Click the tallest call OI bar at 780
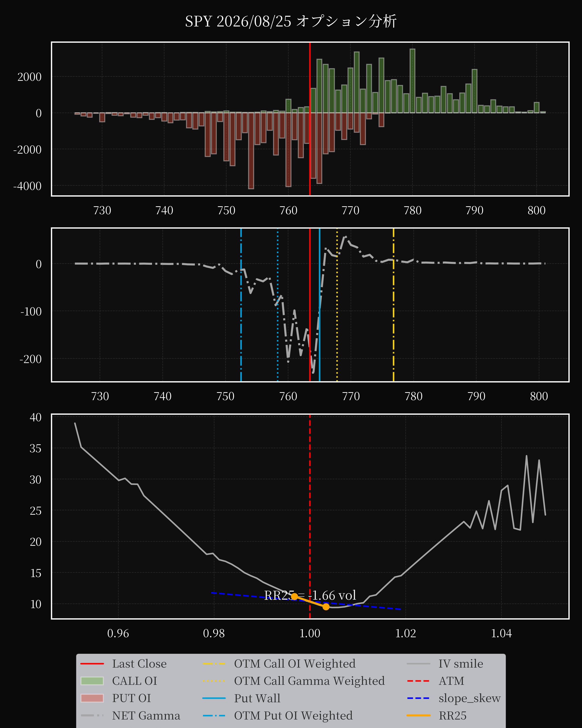Viewport: 582px width, 728px height. [x=412, y=81]
